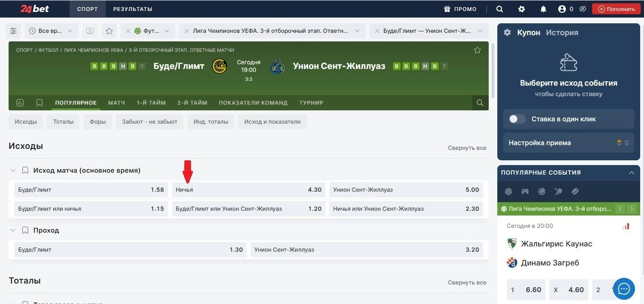The width and height of the screenshot is (644, 304).
Task: Select esports gamepad icon in popular events
Action: [x=525, y=191]
